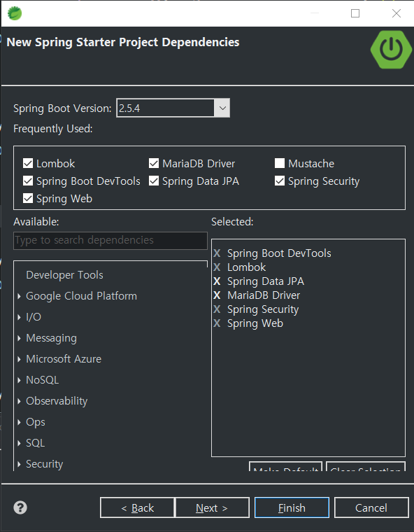Go to the Next wizard page
This screenshot has height=532, width=414.
click(x=212, y=507)
